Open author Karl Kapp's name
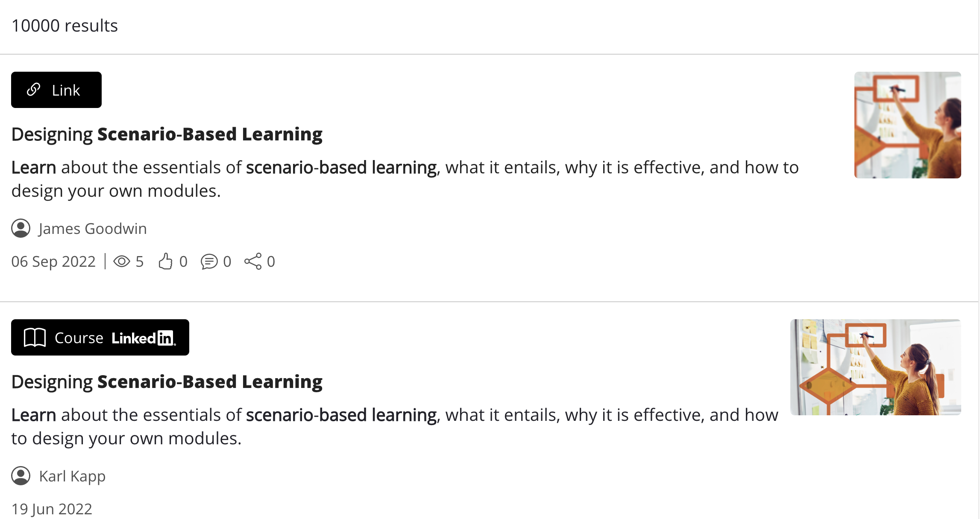 click(72, 476)
